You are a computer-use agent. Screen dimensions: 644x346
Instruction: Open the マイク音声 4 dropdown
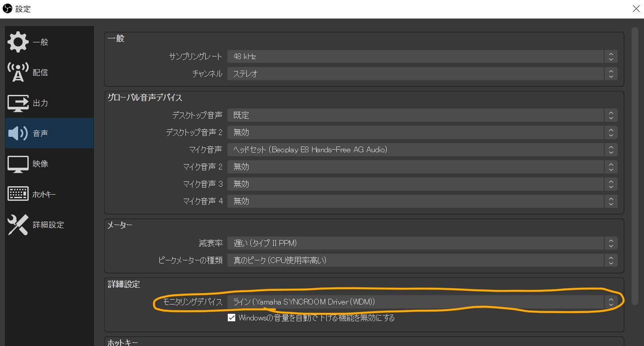422,201
